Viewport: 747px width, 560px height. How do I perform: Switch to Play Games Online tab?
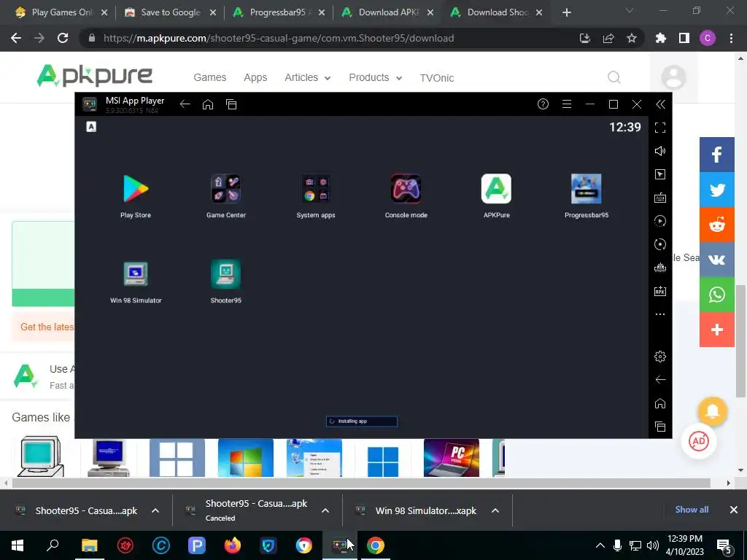tap(61, 12)
